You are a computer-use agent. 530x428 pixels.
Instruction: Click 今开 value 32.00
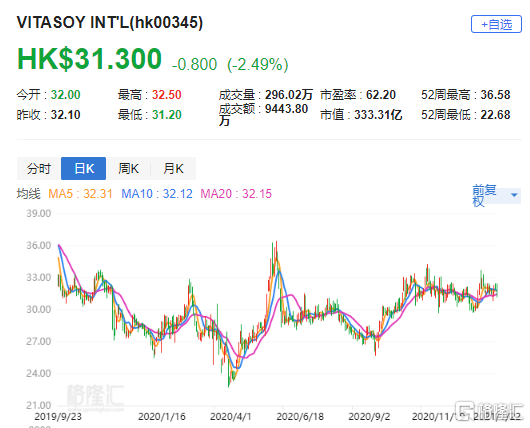pyautogui.click(x=66, y=95)
